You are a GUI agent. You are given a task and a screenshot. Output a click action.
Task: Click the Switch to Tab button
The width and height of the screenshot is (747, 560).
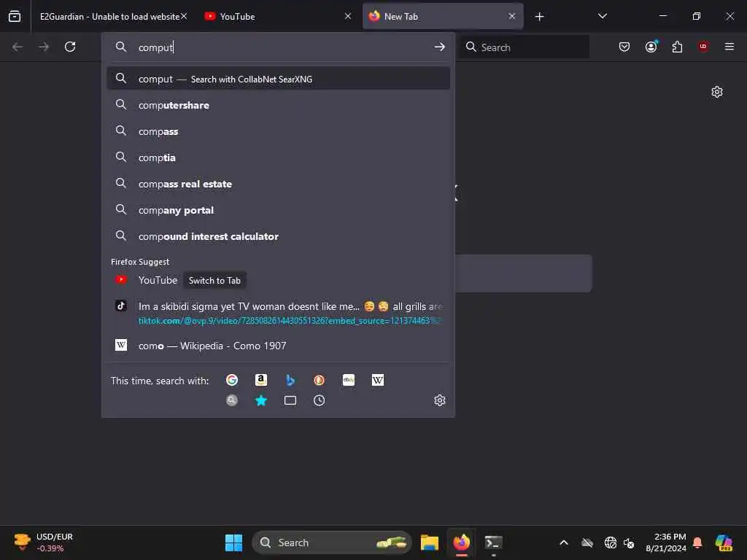(214, 281)
